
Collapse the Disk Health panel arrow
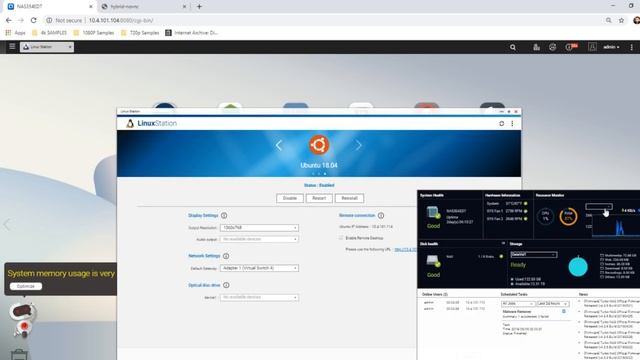[503, 243]
